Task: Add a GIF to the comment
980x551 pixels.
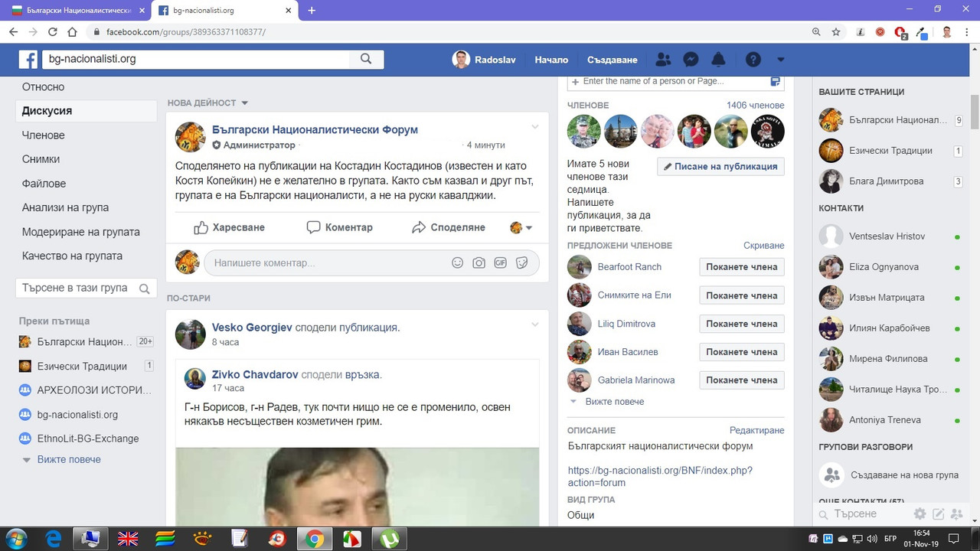Action: click(x=500, y=262)
